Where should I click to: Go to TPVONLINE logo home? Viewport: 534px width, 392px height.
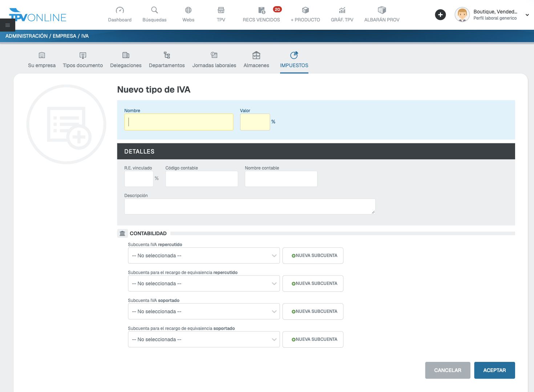(37, 15)
